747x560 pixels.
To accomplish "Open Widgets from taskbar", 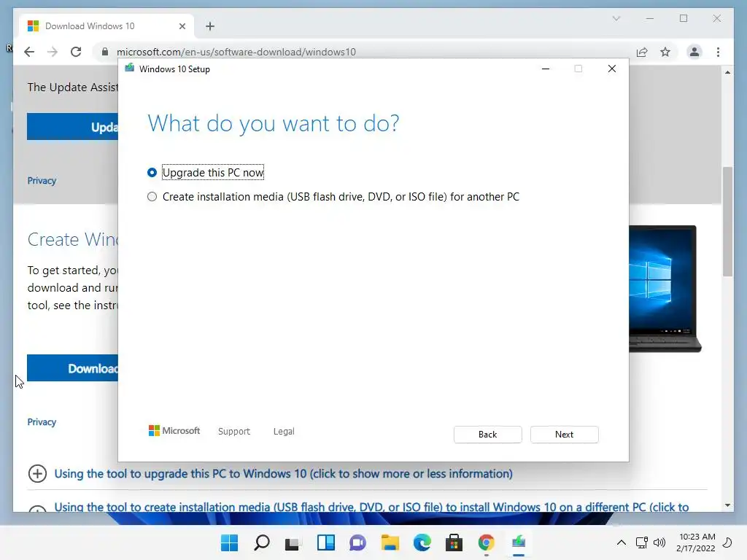I will click(x=326, y=542).
